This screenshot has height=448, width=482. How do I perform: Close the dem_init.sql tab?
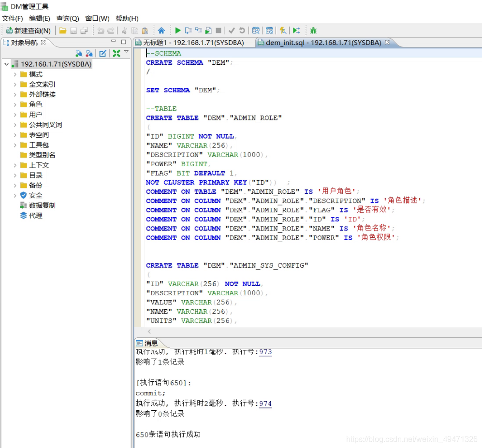387,42
